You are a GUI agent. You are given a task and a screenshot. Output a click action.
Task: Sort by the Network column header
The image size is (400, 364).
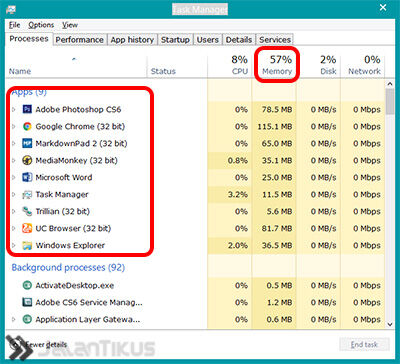[363, 66]
